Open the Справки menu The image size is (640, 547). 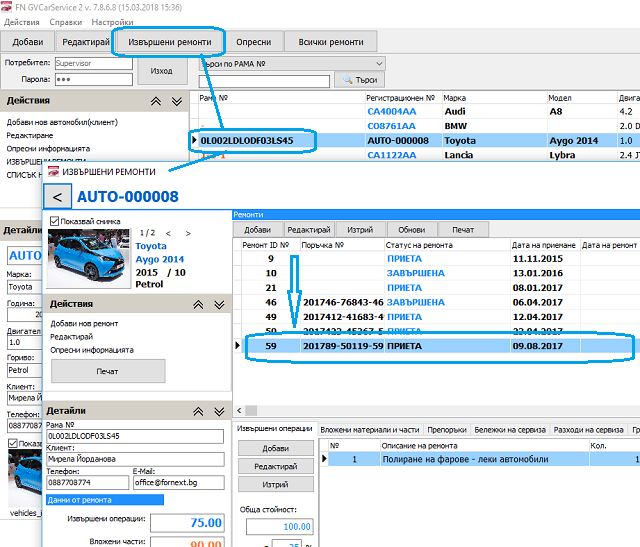pyautogui.click(x=66, y=22)
